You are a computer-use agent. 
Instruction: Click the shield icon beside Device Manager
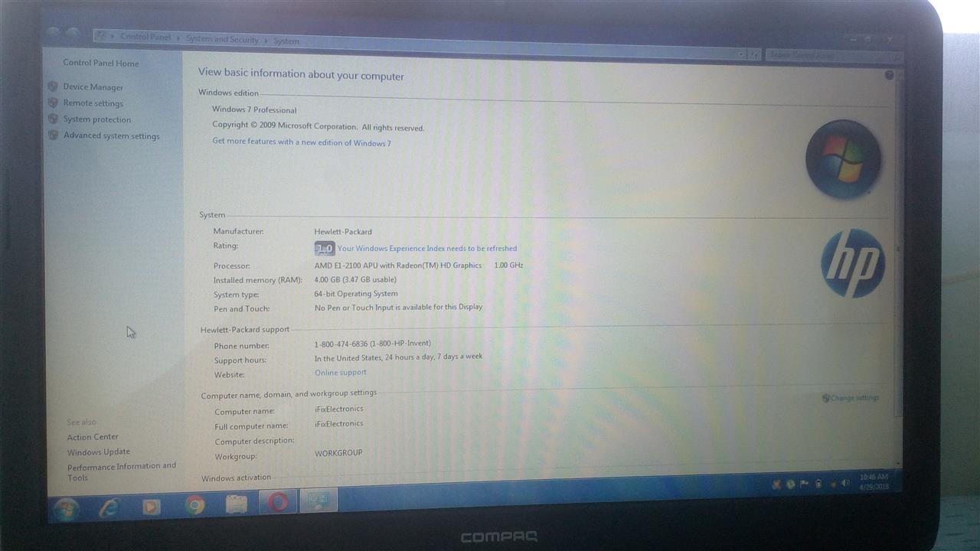(53, 86)
